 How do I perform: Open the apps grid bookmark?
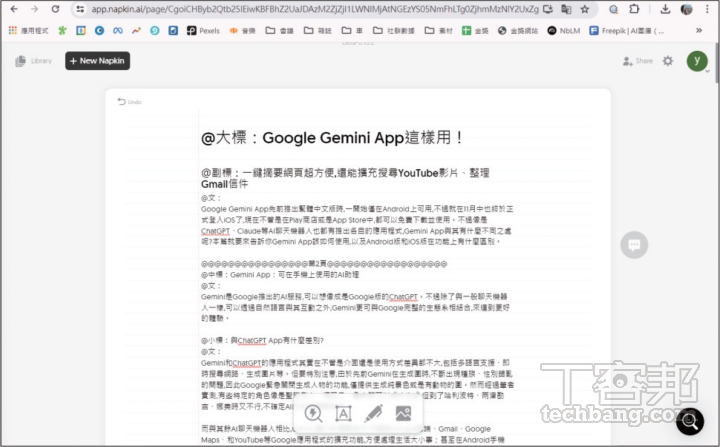tap(28, 30)
